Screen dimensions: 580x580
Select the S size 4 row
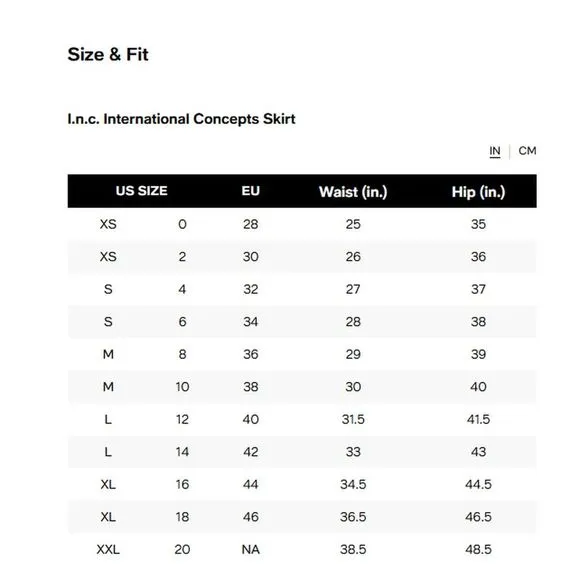click(x=302, y=289)
